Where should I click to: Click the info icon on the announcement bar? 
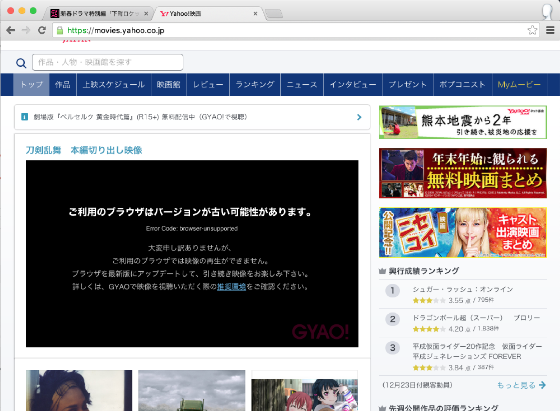24,117
